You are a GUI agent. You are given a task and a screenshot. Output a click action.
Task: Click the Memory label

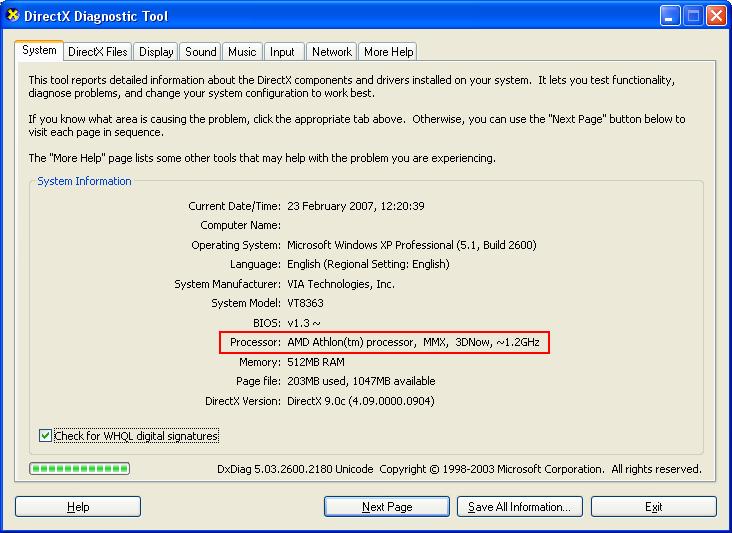260,362
